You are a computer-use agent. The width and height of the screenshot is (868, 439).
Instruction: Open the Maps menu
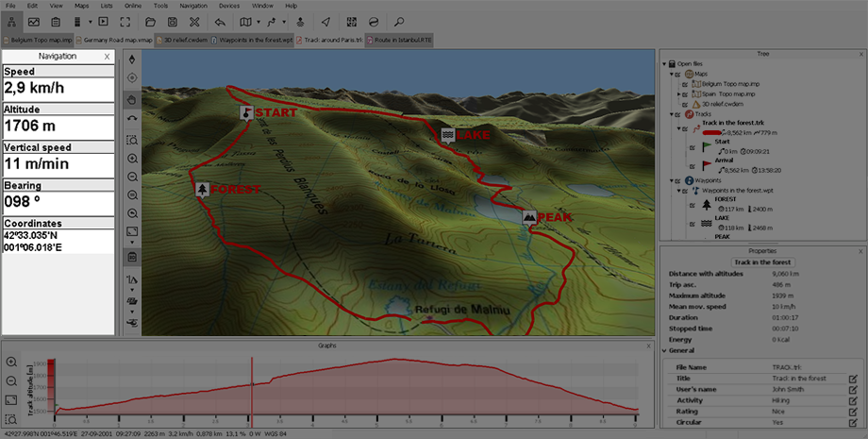click(81, 6)
